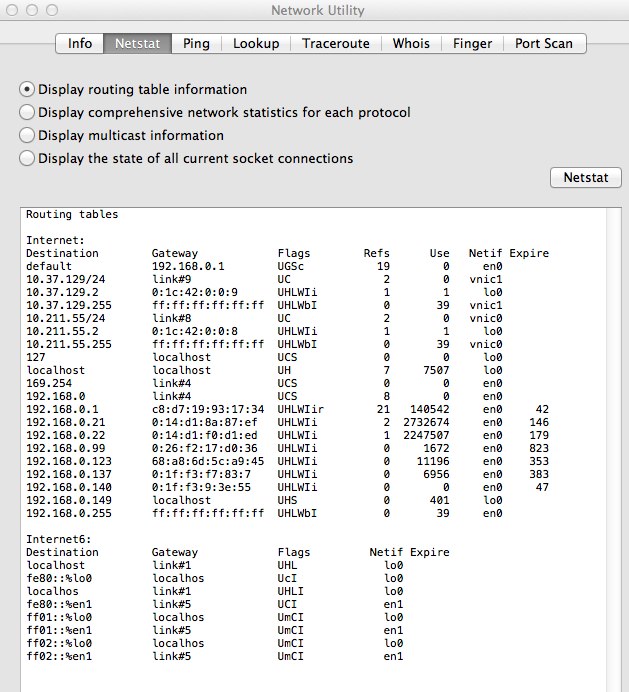Click gateway 192.168.0.1 in default row
Viewport: 629px width, 692px height.
188,266
